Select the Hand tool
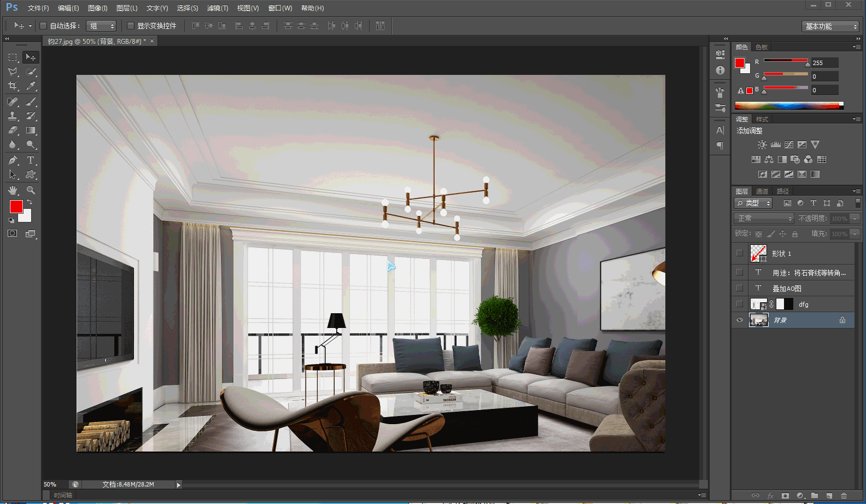Image resolution: width=866 pixels, height=504 pixels. 13,190
